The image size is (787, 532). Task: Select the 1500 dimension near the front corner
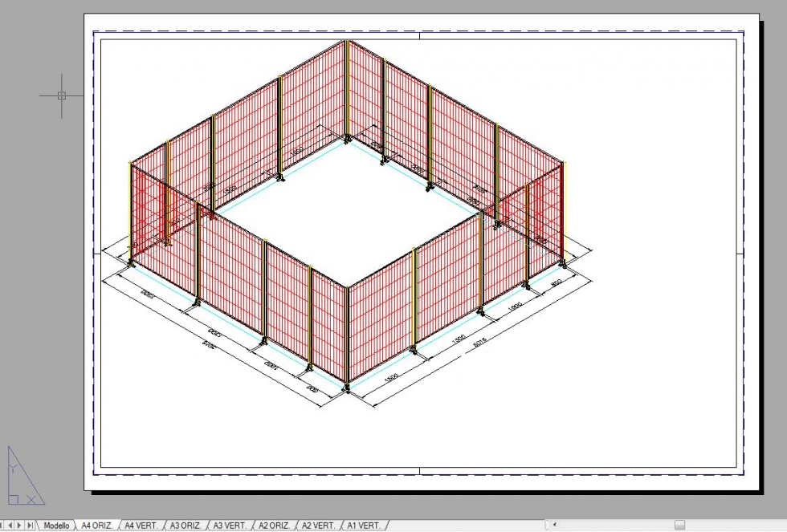point(392,378)
